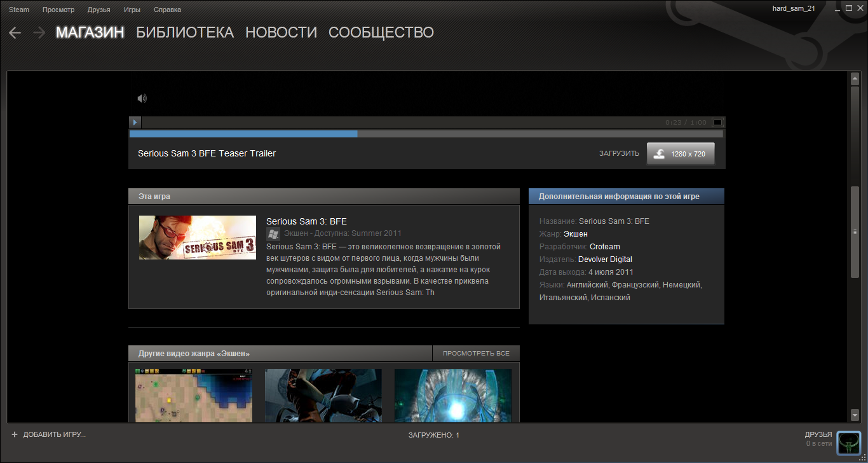Screen dimensions: 868x463
Task: Switch to the БИБЛИОТЕКА tab
Action: [185, 32]
